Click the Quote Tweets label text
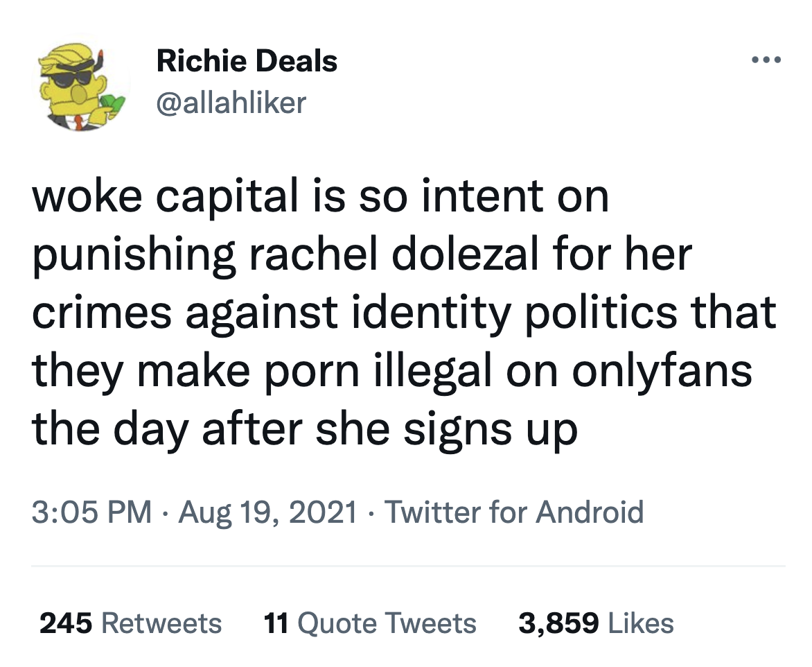The width and height of the screenshot is (812, 667). [387, 623]
